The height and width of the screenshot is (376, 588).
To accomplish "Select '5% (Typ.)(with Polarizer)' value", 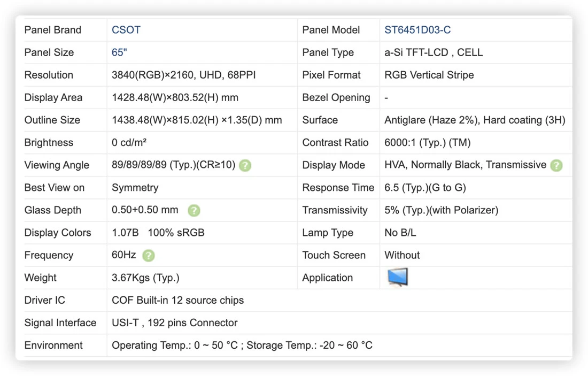I will pyautogui.click(x=442, y=210).
